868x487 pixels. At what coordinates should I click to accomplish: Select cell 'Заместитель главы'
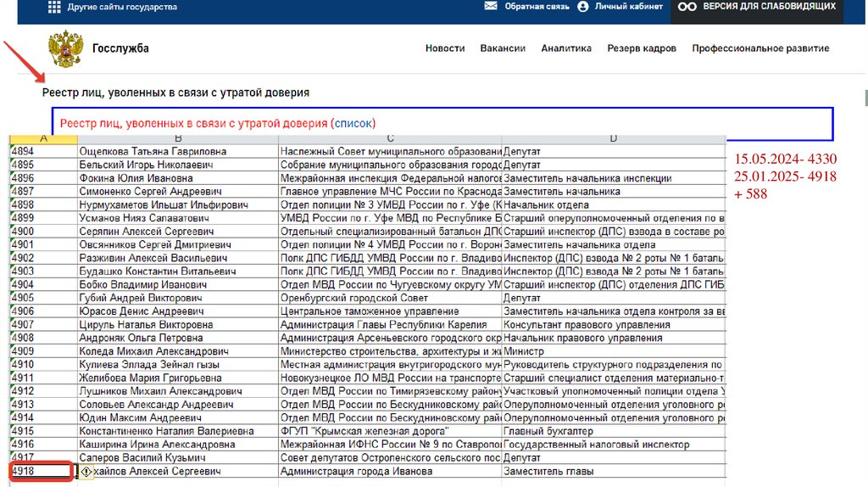pyautogui.click(x=614, y=471)
